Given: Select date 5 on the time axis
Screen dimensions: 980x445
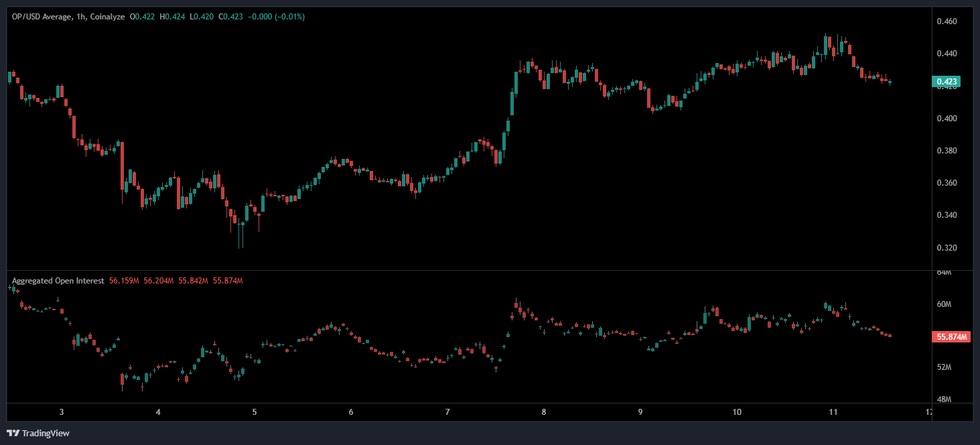Looking at the screenshot, I should click(255, 412).
